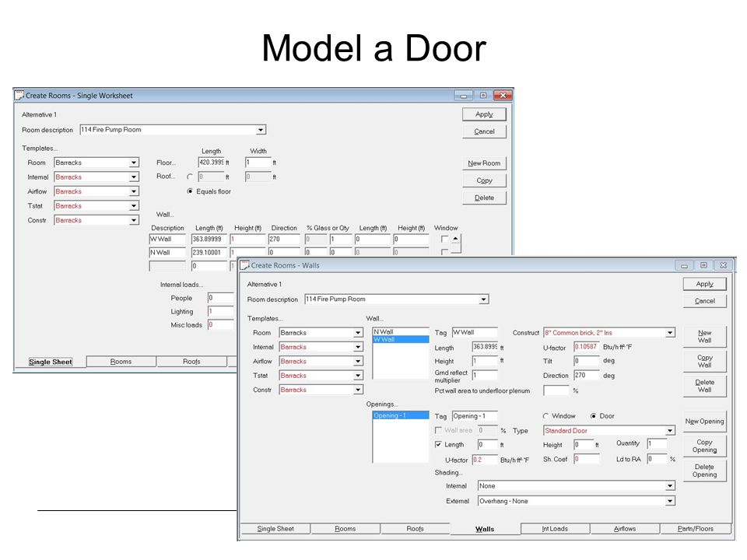Viewport: 747px width, 560px height.
Task: Maximize the Create Rooms - Walls window
Action: click(x=703, y=265)
